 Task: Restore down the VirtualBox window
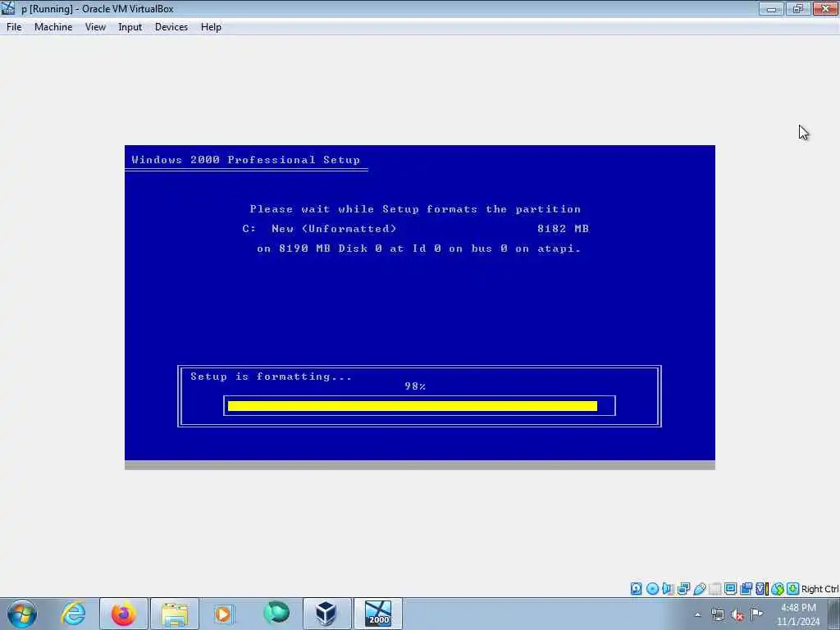pos(798,8)
